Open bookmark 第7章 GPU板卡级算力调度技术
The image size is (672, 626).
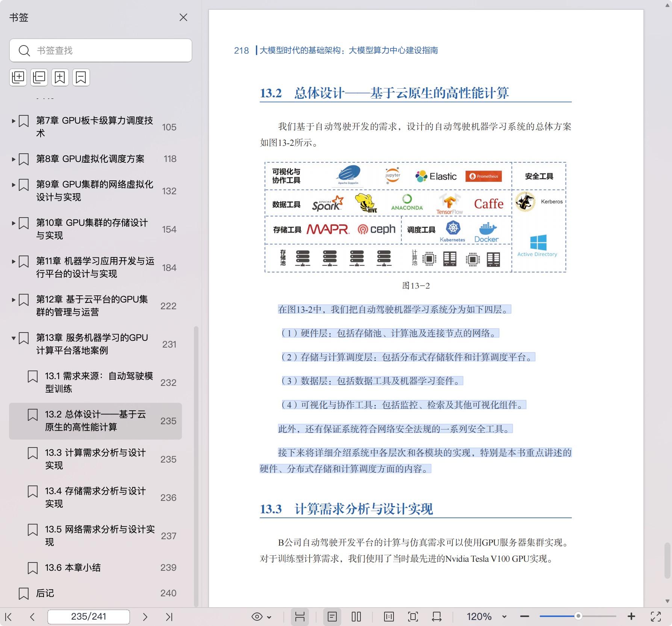pos(95,127)
